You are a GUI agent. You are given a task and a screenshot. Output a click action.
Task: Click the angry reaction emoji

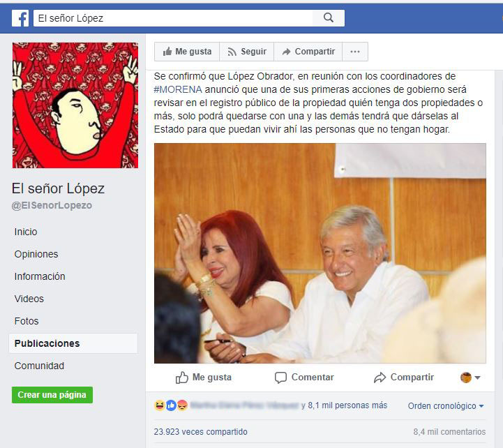point(182,405)
